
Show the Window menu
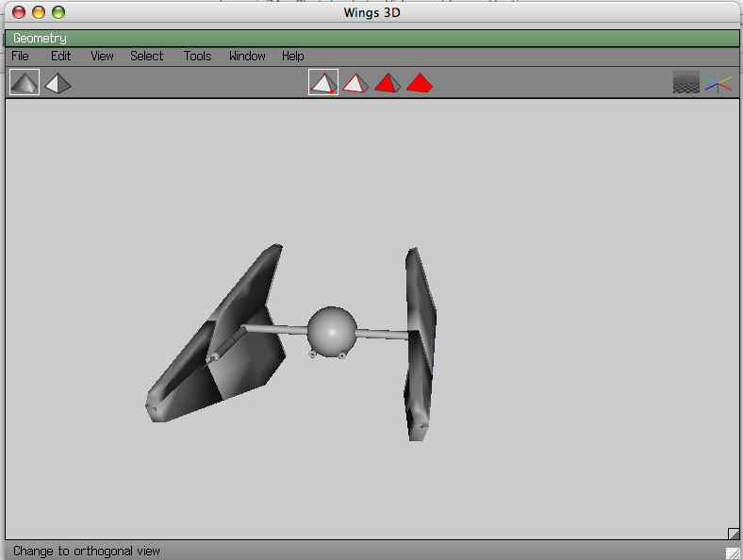pos(247,57)
